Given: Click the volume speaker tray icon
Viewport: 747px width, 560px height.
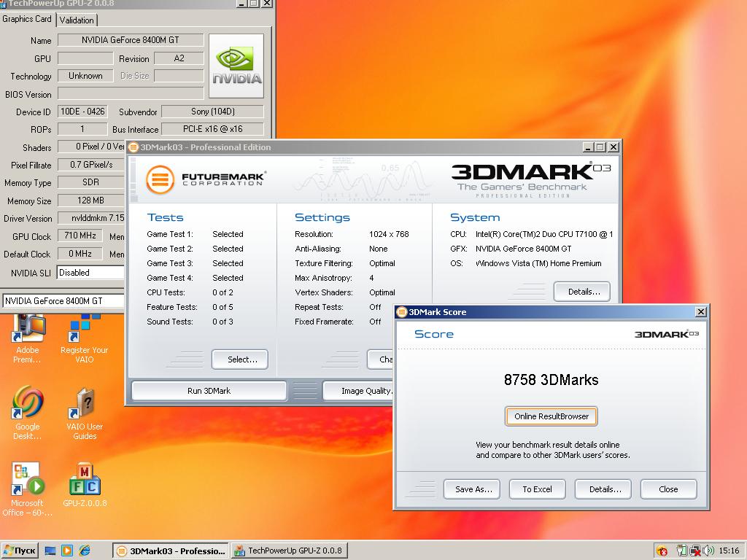Looking at the screenshot, I should (x=708, y=551).
